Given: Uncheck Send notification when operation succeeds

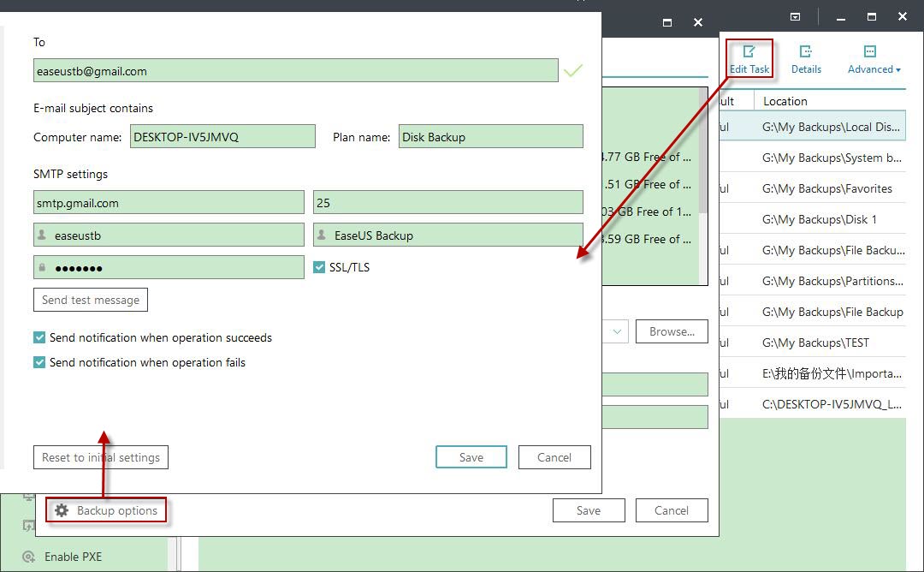Looking at the screenshot, I should (38, 337).
